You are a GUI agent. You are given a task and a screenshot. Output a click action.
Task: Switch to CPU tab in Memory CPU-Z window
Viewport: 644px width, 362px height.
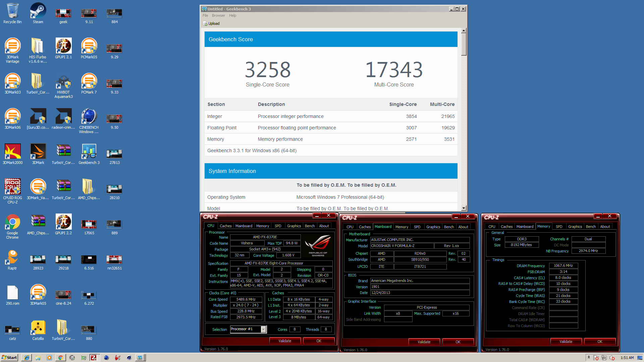click(x=492, y=227)
